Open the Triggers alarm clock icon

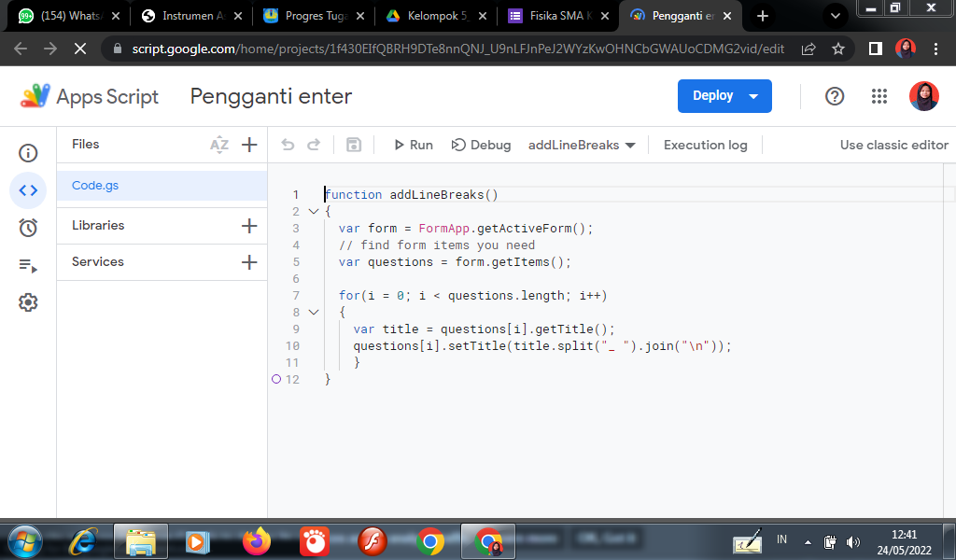[28, 228]
